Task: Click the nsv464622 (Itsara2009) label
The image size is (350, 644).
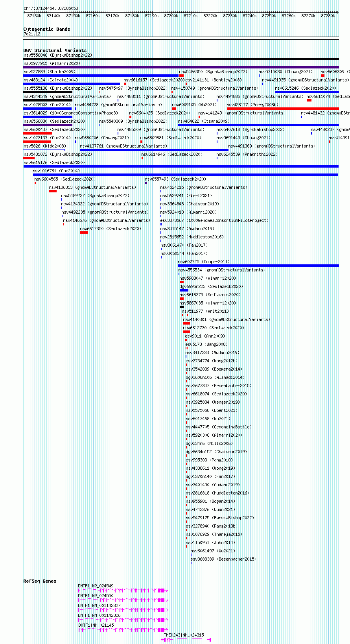Action: (x=204, y=121)
